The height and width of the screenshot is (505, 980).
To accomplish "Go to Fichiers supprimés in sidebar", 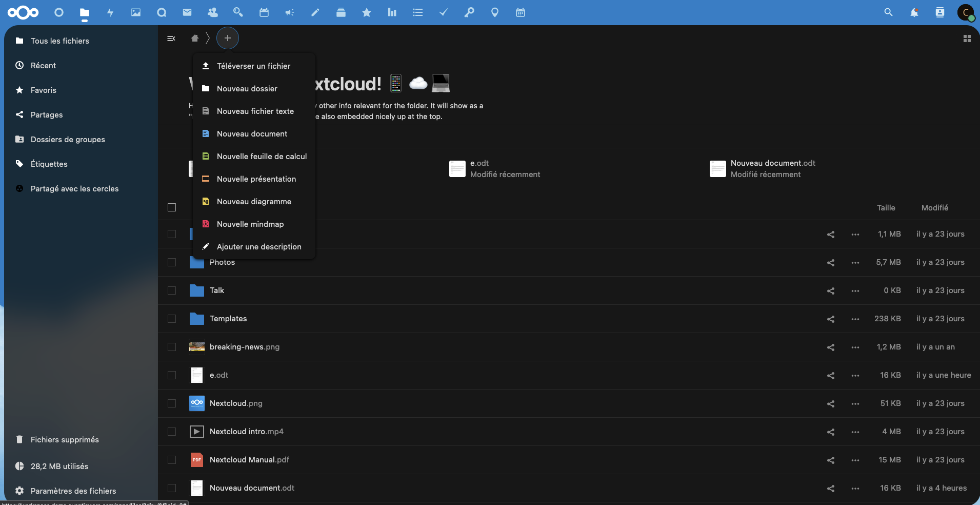I will pyautogui.click(x=65, y=439).
